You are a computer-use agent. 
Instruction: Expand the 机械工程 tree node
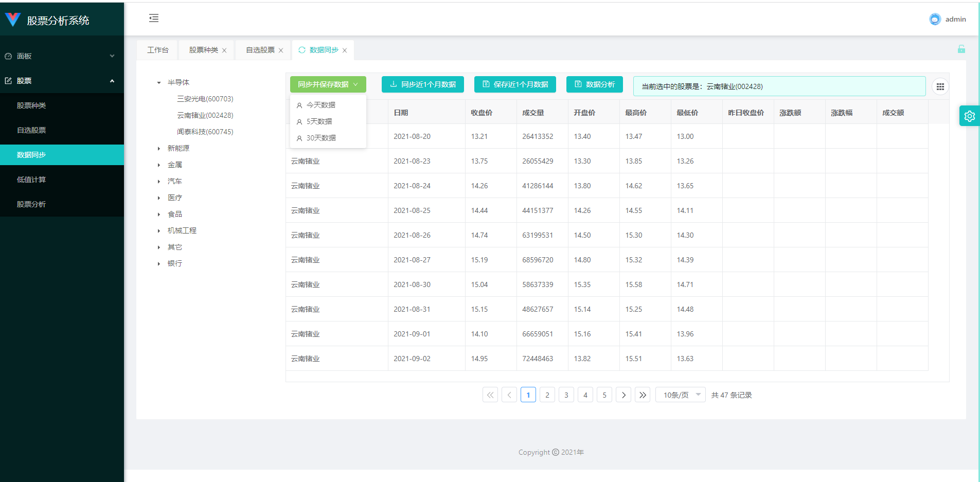pyautogui.click(x=159, y=231)
